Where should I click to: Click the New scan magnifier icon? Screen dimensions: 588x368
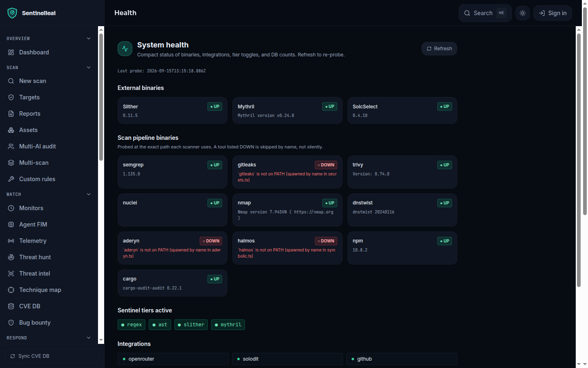[x=11, y=81]
